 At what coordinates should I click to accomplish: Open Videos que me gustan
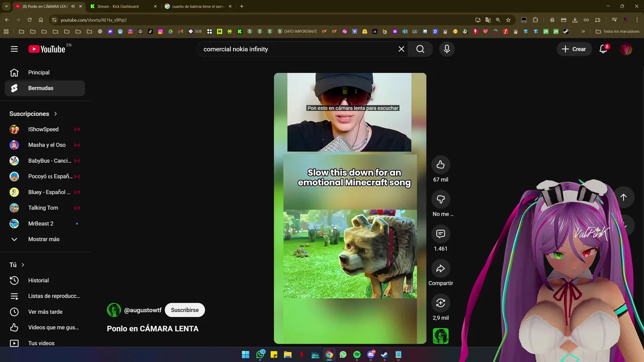[45, 327]
